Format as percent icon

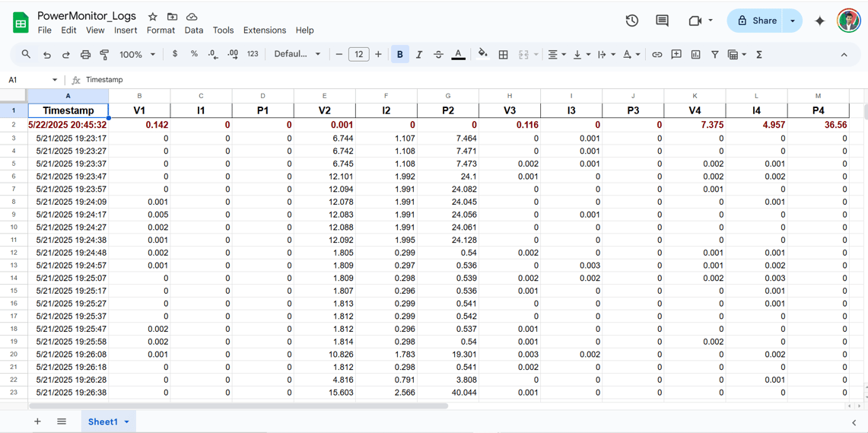[x=194, y=54]
